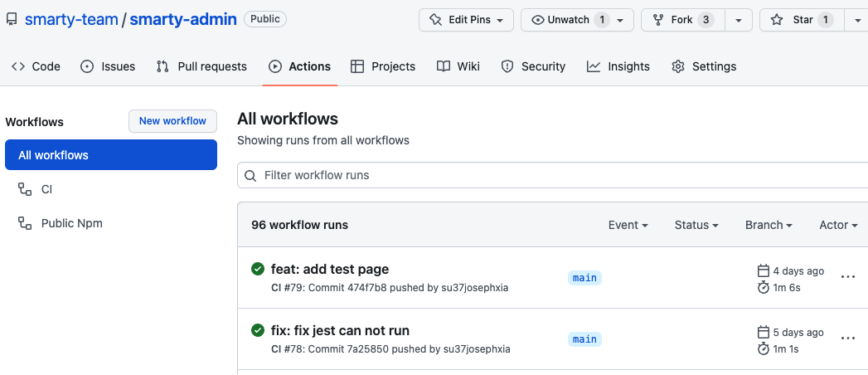Go to the Insights tab
The image size is (868, 375).
click(618, 66)
